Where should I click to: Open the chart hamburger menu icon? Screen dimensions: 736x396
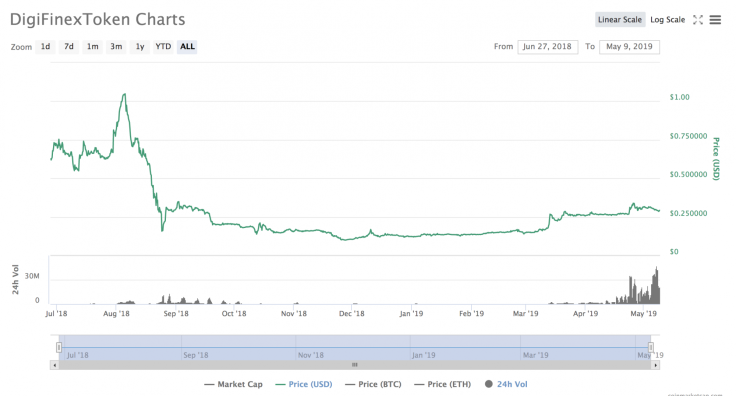[x=715, y=20]
